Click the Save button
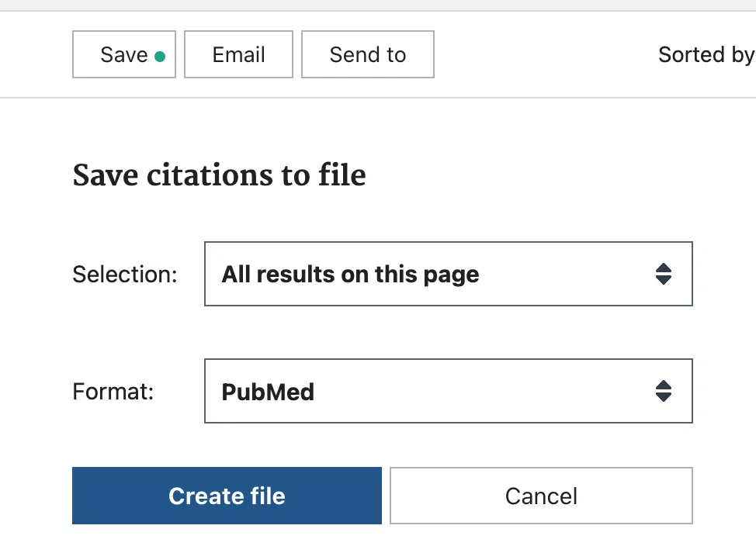 tap(124, 54)
